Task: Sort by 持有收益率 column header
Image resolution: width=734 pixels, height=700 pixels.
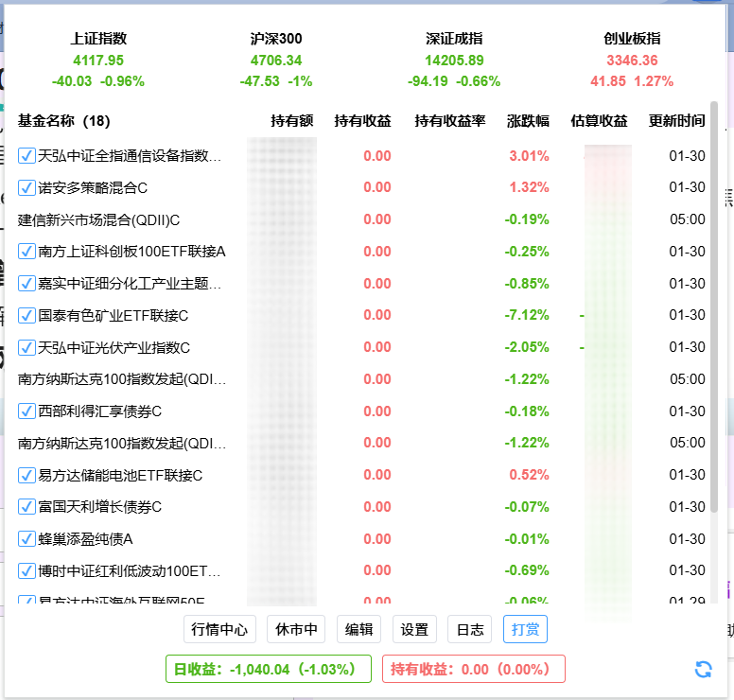Action: [x=449, y=121]
